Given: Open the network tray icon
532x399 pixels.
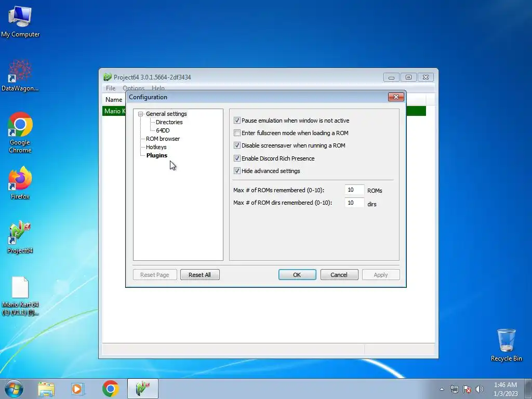Looking at the screenshot, I should point(454,389).
